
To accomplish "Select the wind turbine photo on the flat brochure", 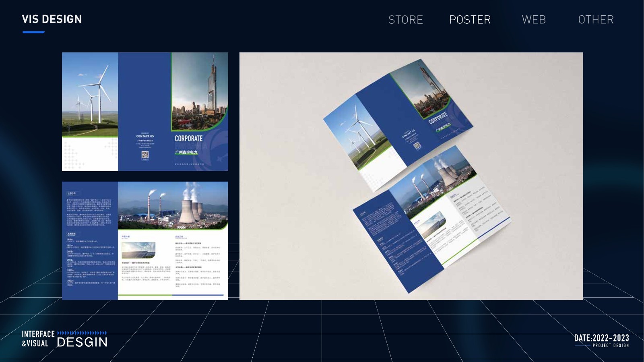I will coord(90,95).
